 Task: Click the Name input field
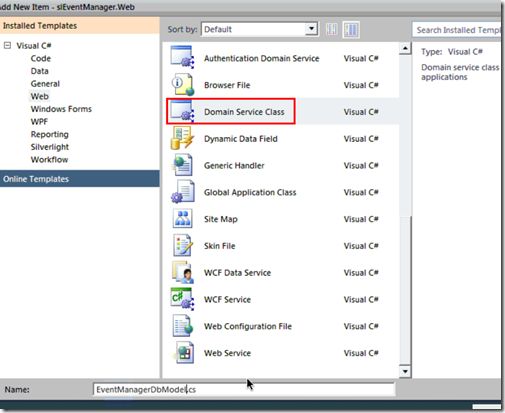tap(244, 389)
